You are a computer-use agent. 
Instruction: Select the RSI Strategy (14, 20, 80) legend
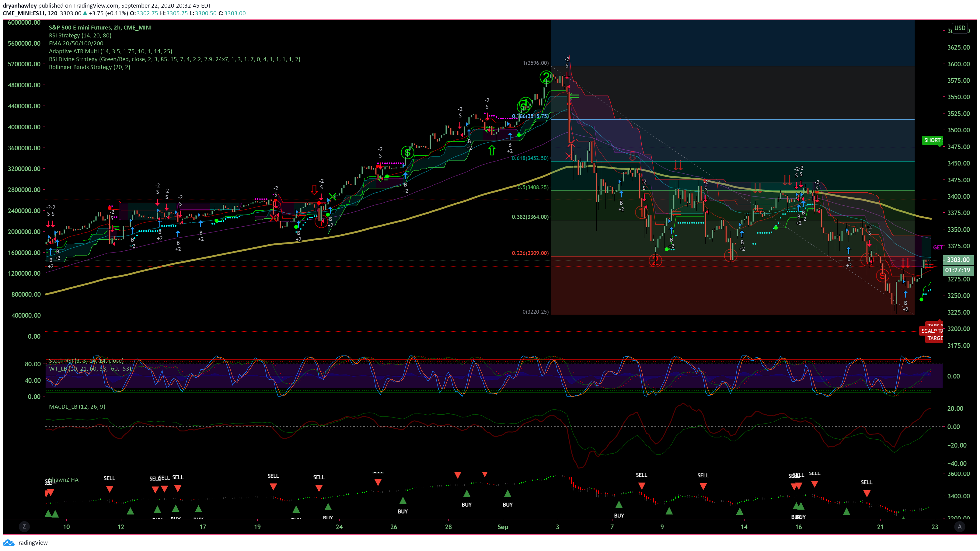pyautogui.click(x=80, y=35)
